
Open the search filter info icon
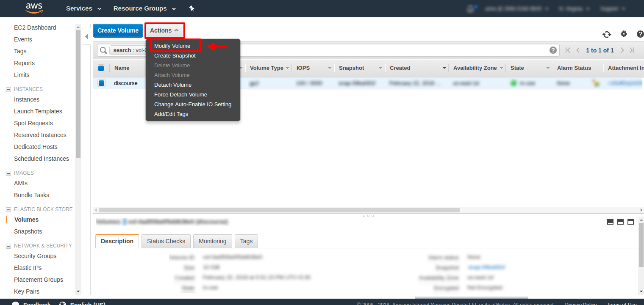[553, 50]
